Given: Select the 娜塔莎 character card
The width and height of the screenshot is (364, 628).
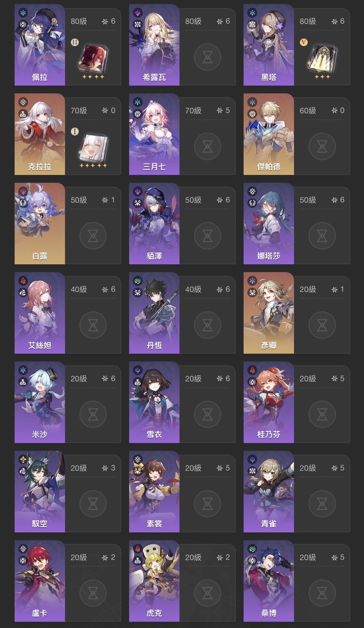Looking at the screenshot, I should (269, 223).
